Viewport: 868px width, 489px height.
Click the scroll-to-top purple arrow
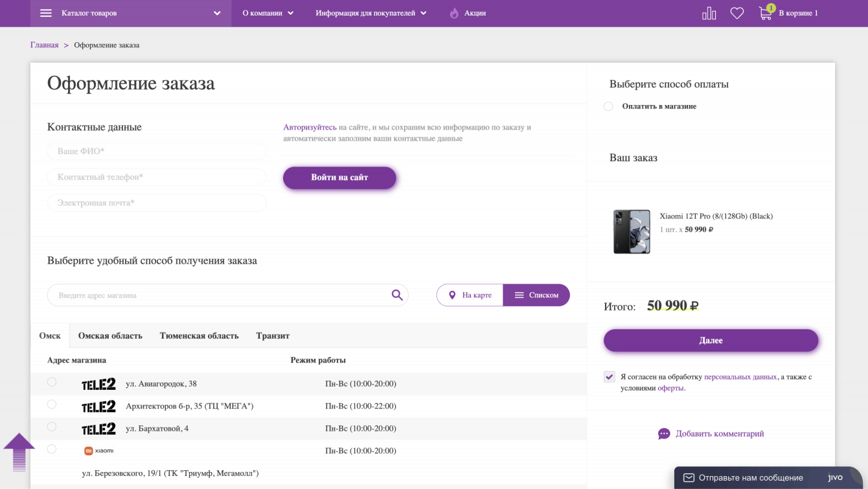[19, 452]
